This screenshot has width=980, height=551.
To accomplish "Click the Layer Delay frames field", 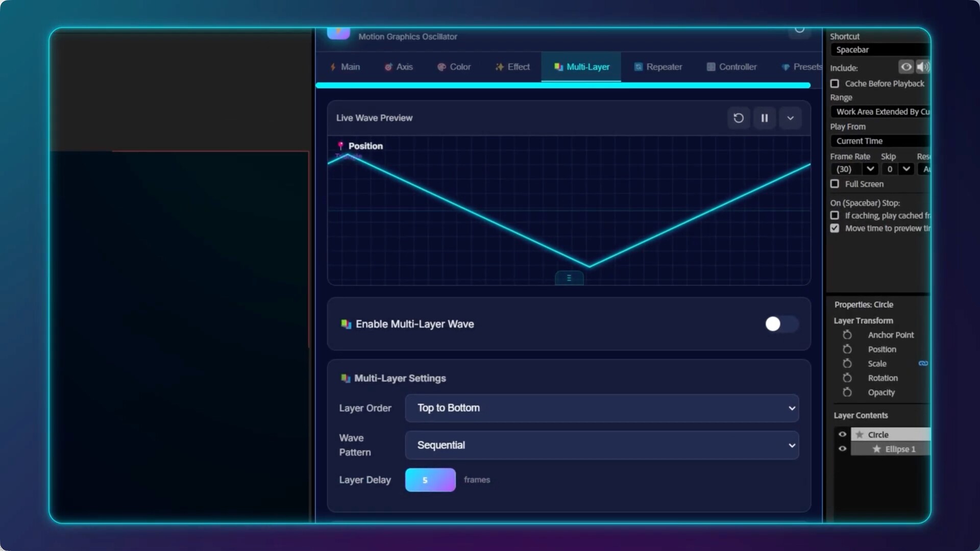I will coord(430,480).
